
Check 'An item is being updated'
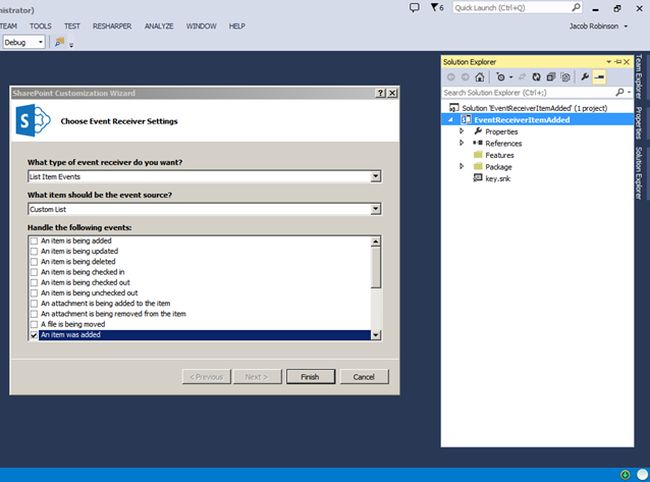pyautogui.click(x=34, y=251)
